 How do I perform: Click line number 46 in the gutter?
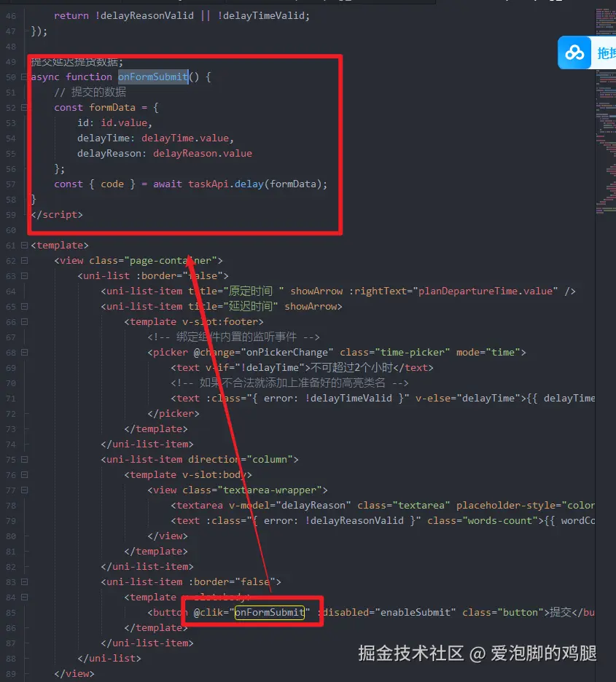click(x=11, y=16)
